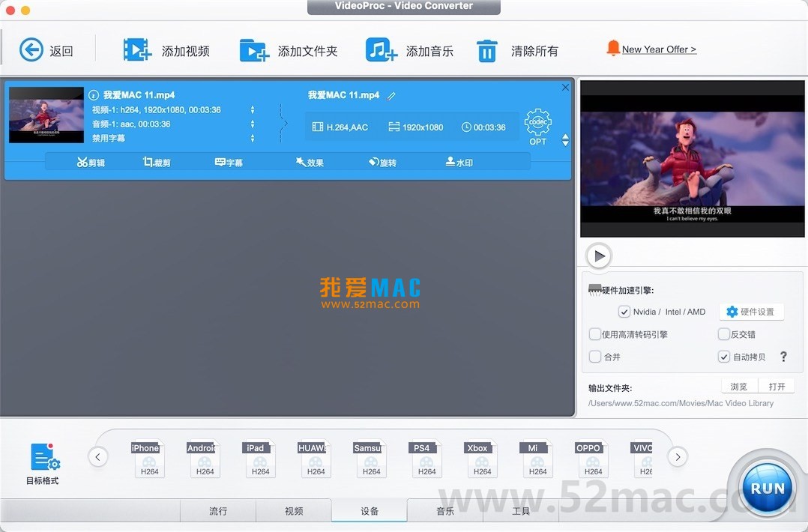Select the HUAWEI H264 preset

315,459
